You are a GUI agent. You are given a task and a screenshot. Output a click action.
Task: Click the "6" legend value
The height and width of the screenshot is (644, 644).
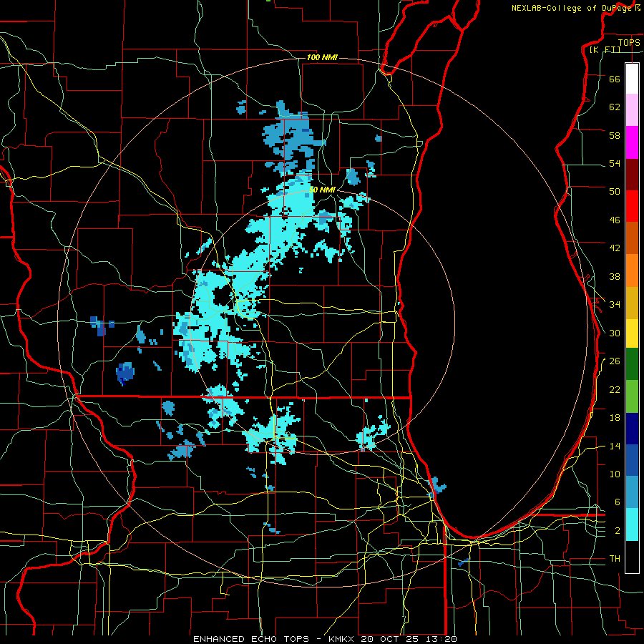(617, 502)
